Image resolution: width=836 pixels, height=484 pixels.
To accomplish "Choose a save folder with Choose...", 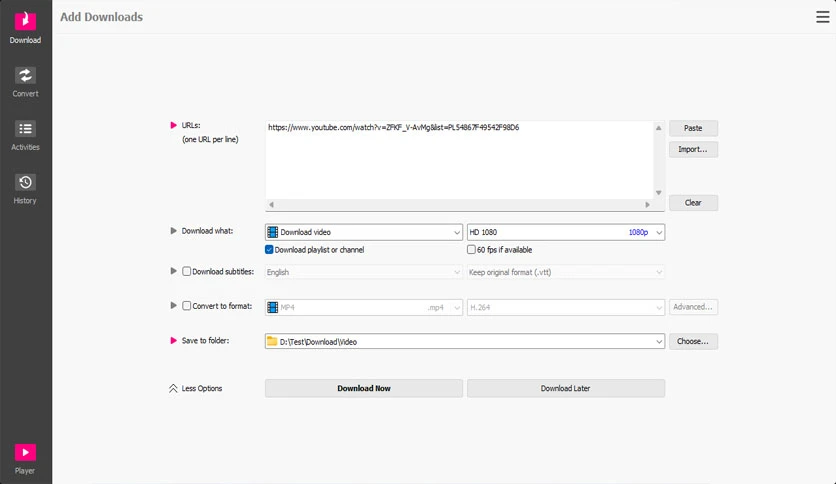I will coord(693,341).
